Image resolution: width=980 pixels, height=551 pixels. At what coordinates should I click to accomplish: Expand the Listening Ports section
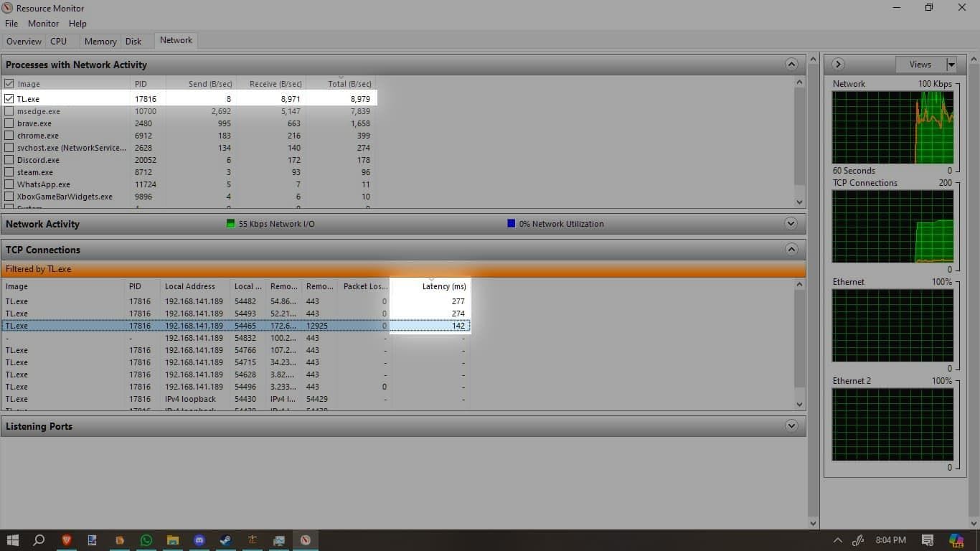pyautogui.click(x=791, y=426)
